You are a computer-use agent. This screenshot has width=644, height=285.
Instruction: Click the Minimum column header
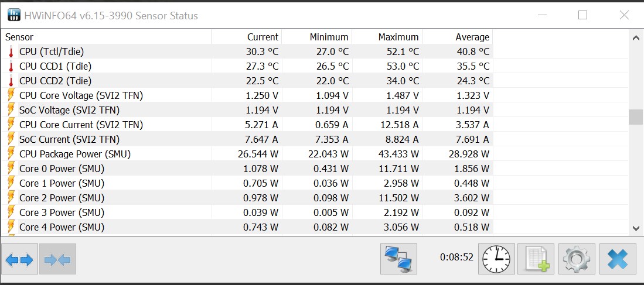tap(316, 37)
